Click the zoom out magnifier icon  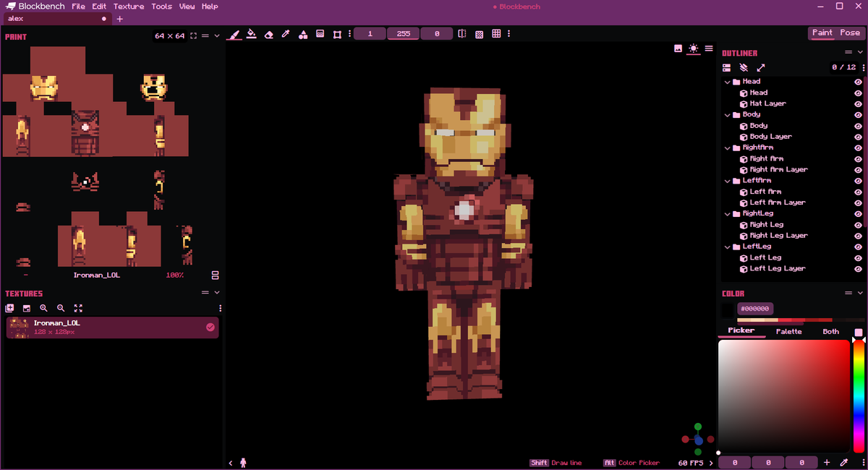click(61, 308)
